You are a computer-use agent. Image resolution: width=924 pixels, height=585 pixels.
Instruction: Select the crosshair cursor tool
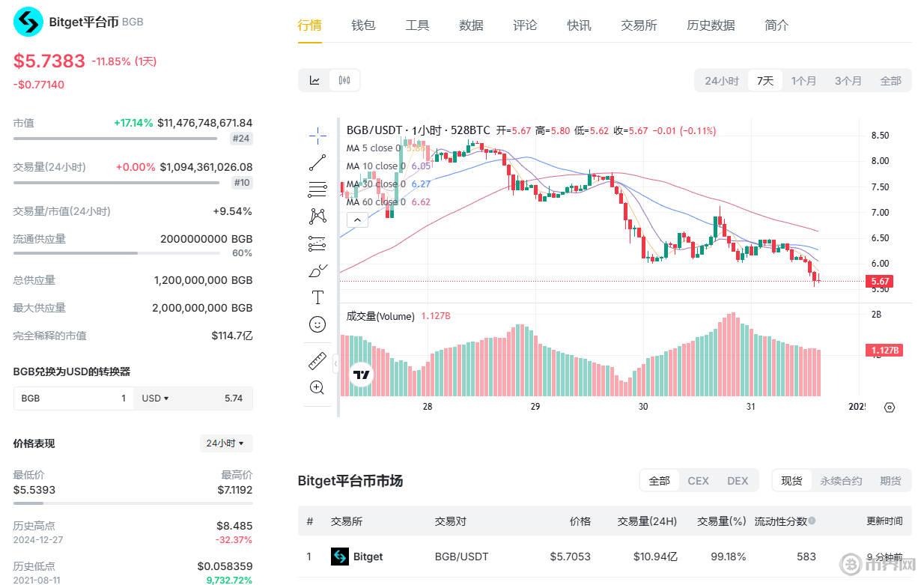click(317, 136)
